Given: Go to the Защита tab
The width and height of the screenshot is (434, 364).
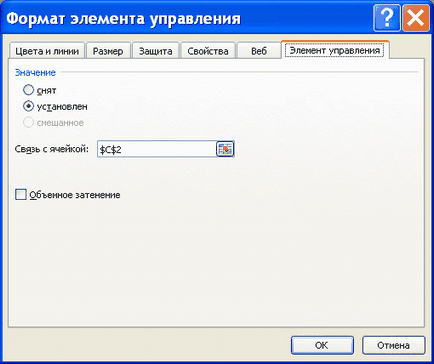Looking at the screenshot, I should click(156, 51).
